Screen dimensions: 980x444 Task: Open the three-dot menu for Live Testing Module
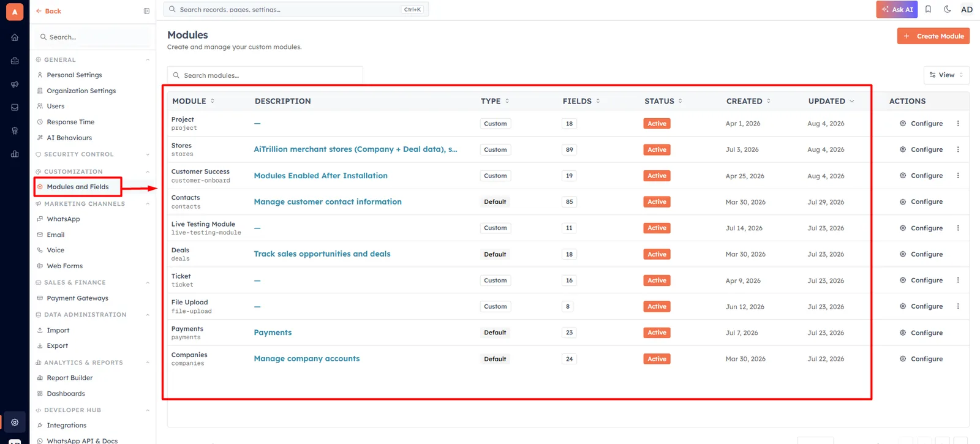(958, 228)
